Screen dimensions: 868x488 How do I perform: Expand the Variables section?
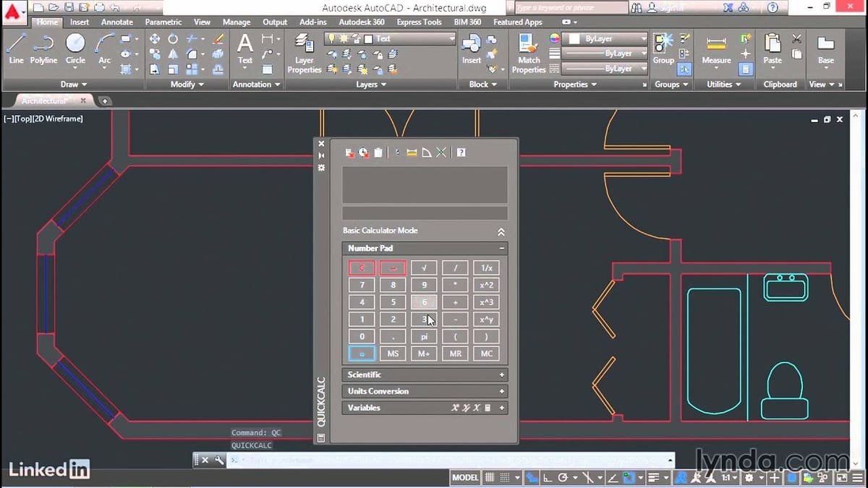click(x=501, y=408)
